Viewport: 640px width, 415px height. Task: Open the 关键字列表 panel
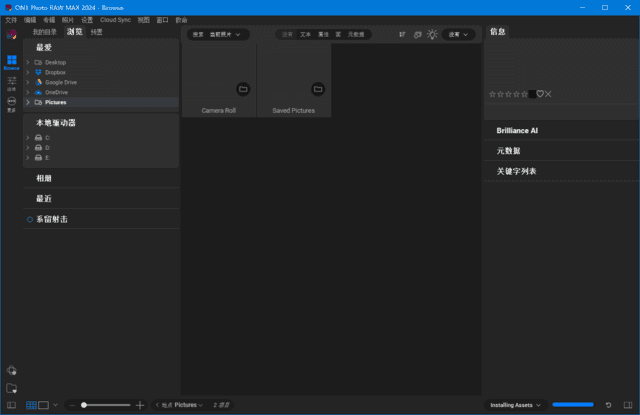[x=516, y=171]
